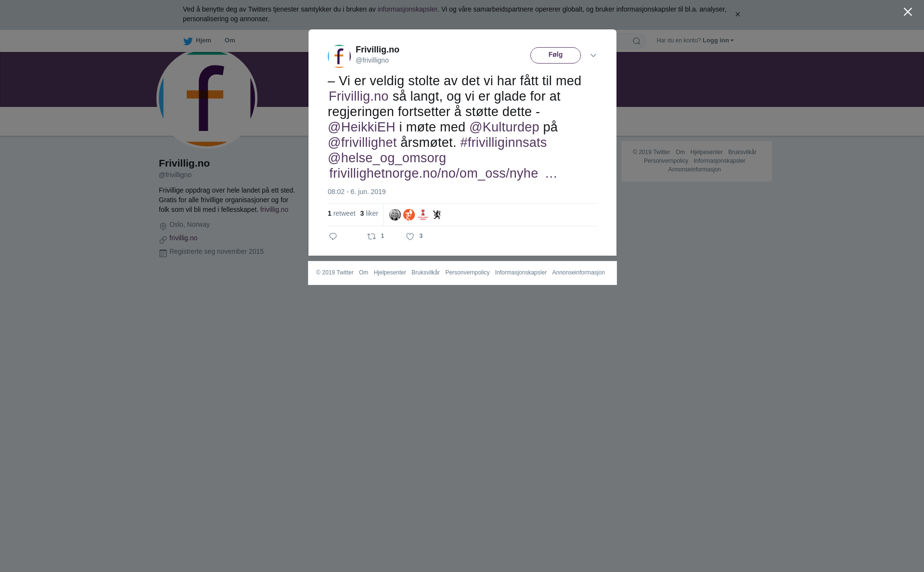Open the informasjonskapsler link in banner
This screenshot has width=924, height=572.
pos(407,9)
